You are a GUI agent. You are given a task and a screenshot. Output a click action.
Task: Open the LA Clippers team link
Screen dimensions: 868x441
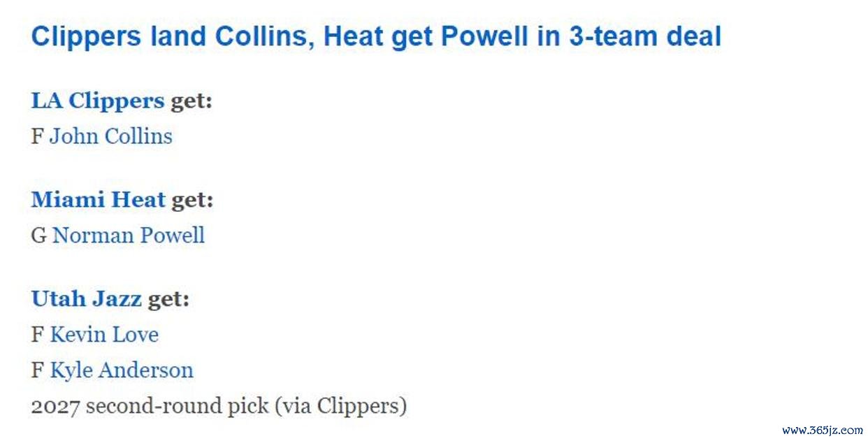(98, 101)
